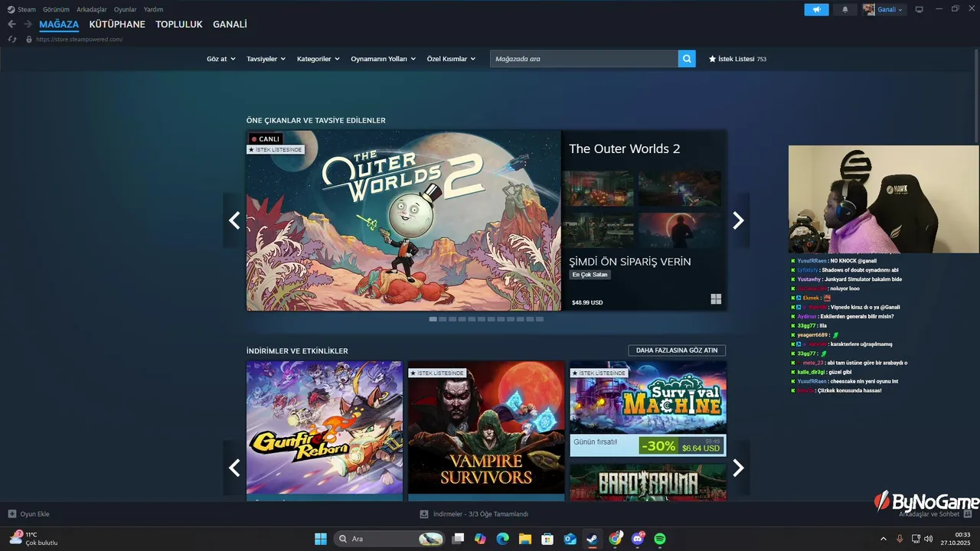Image resolution: width=980 pixels, height=551 pixels.
Task: Click the Arkadaşlar ve Sohbet label
Action: point(930,514)
